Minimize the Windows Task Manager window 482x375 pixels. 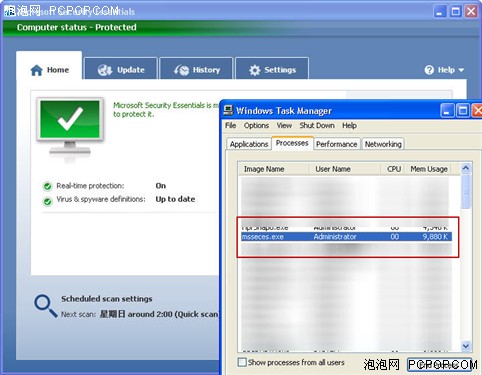click(447, 111)
